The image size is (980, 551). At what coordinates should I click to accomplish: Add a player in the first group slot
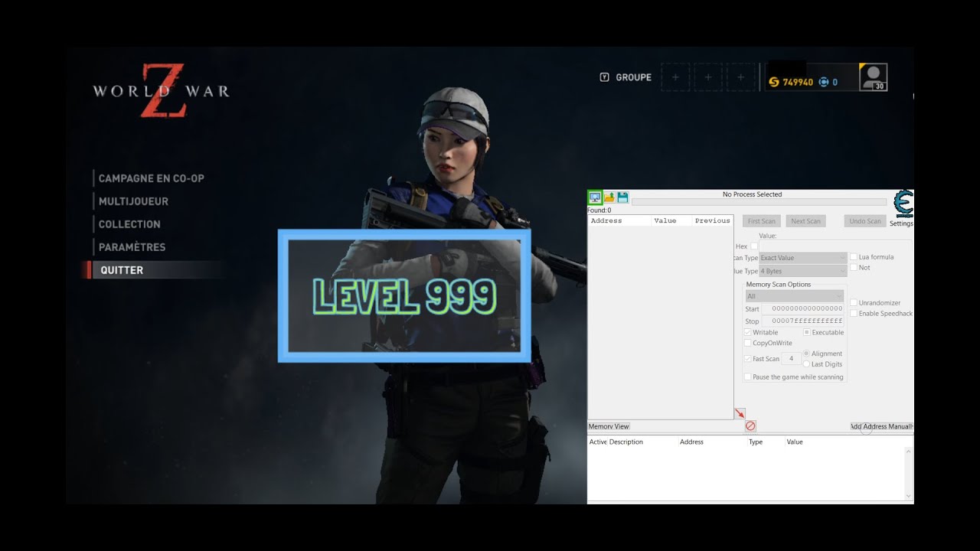click(x=675, y=77)
